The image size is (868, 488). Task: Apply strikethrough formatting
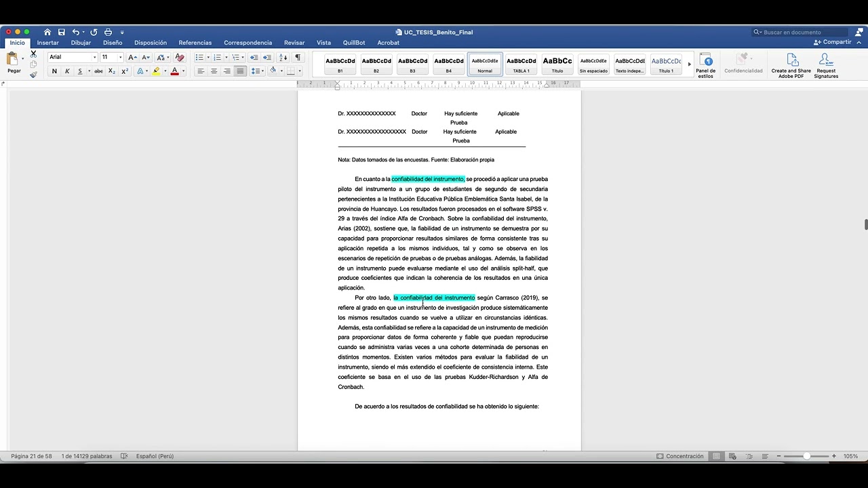tap(98, 71)
